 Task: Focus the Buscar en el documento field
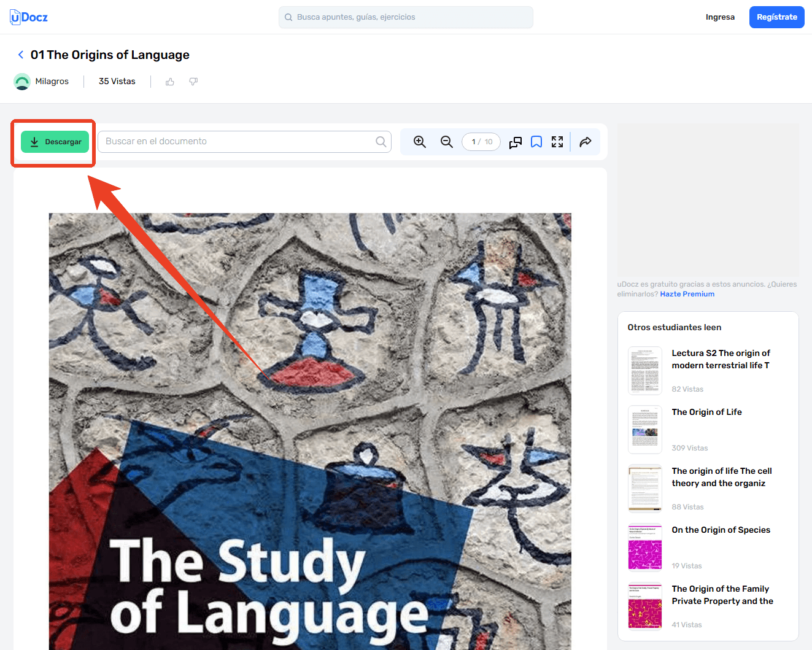point(244,142)
